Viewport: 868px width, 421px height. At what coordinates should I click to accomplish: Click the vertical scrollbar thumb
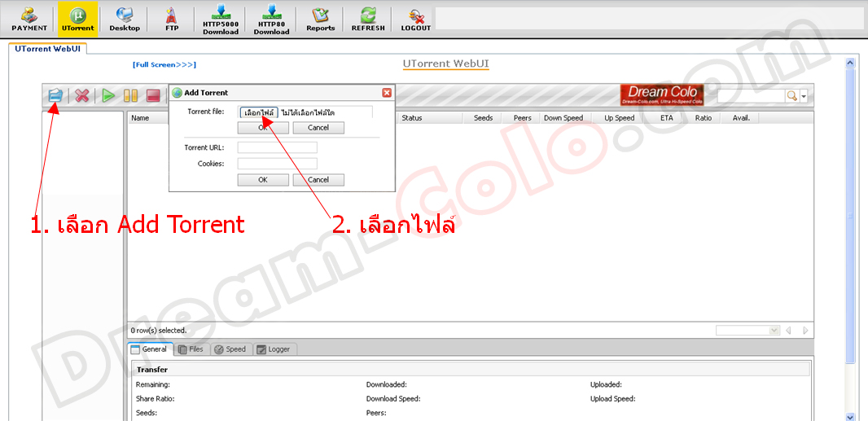(x=850, y=216)
